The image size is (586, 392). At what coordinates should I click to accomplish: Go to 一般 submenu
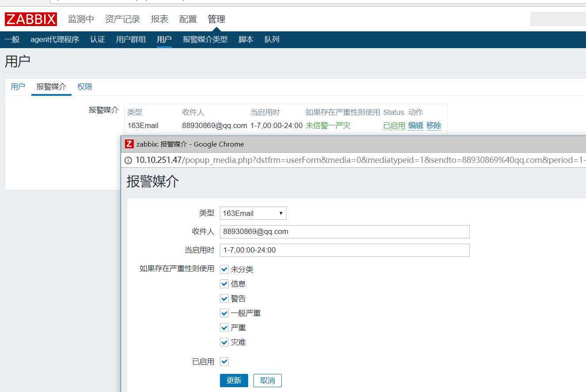pos(12,39)
